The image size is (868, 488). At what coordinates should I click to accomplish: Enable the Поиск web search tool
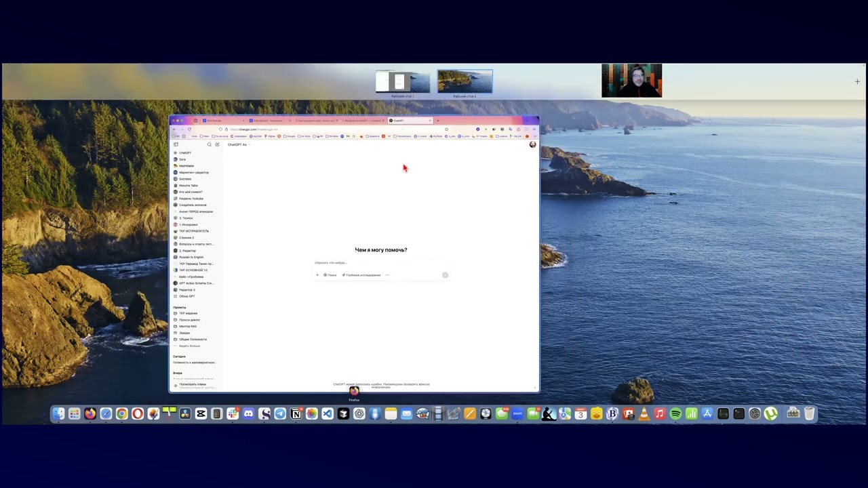point(330,275)
